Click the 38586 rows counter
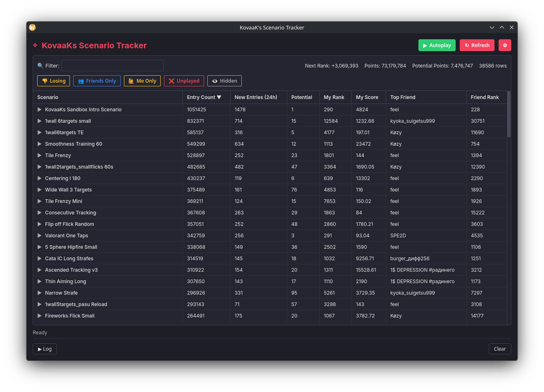The height and width of the screenshot is (392, 544). pos(493,66)
